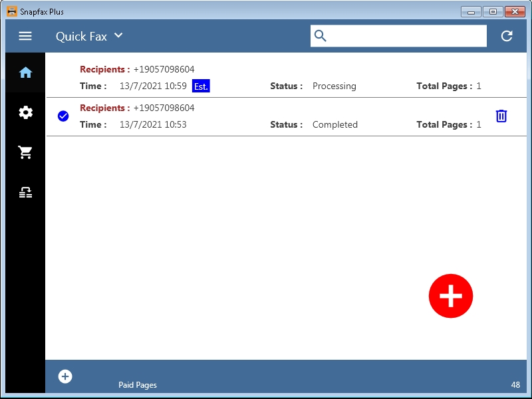Click the blue Est. badge
Image resolution: width=532 pixels, height=399 pixels.
coord(201,86)
